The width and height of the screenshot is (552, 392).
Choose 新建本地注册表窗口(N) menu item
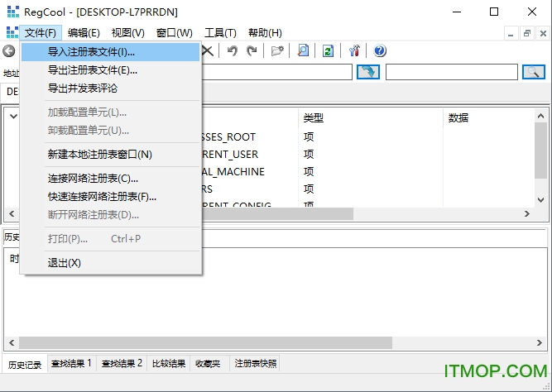[x=111, y=155]
